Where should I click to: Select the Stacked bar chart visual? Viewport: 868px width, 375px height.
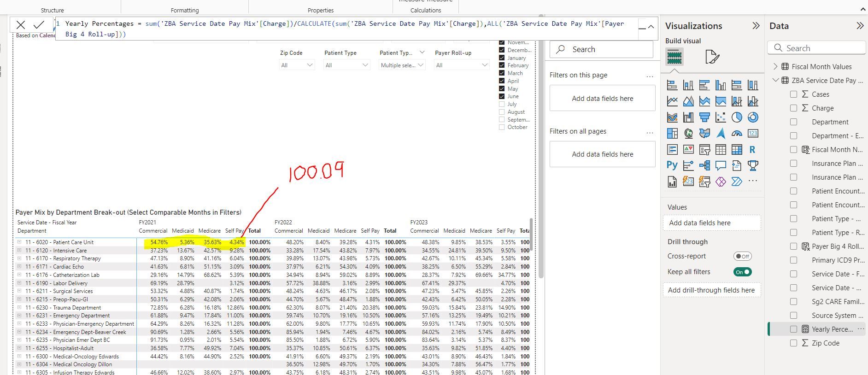pos(672,85)
